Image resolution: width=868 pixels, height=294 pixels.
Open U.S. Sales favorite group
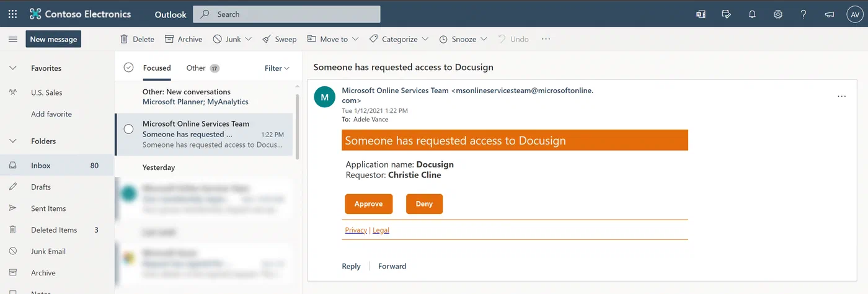pyautogui.click(x=46, y=92)
